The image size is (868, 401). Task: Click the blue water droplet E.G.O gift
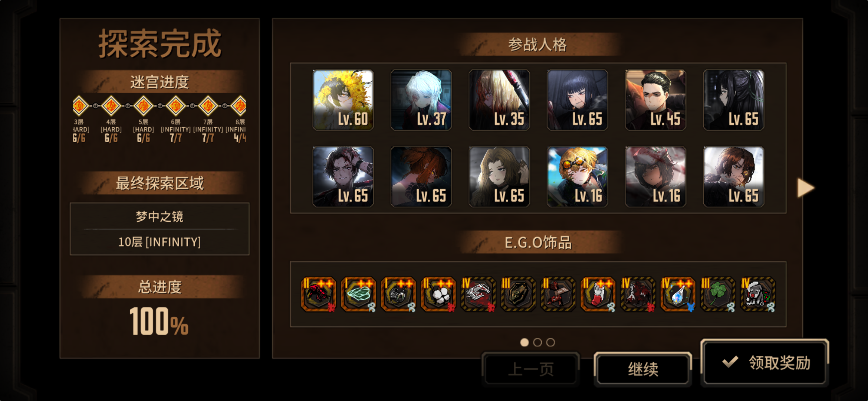click(678, 294)
